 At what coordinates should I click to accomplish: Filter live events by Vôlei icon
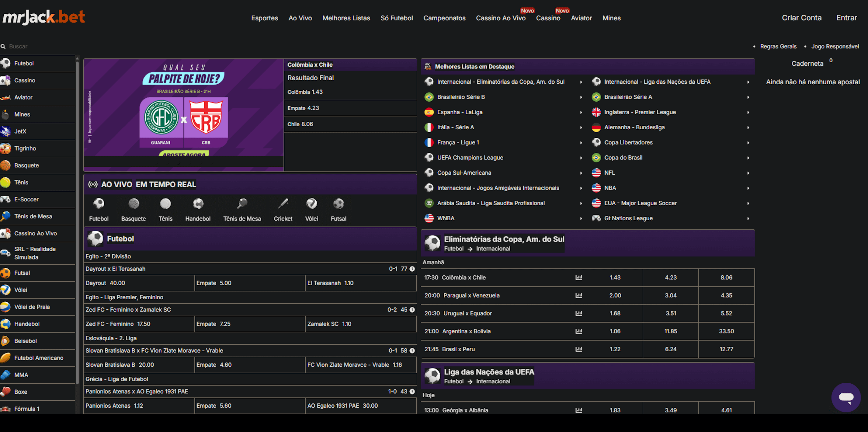[x=312, y=210]
